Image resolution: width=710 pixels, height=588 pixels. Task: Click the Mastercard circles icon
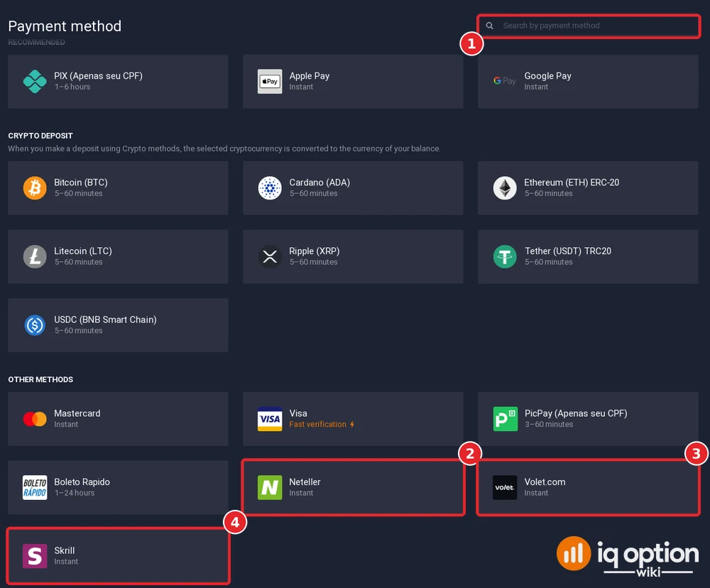tap(35, 419)
